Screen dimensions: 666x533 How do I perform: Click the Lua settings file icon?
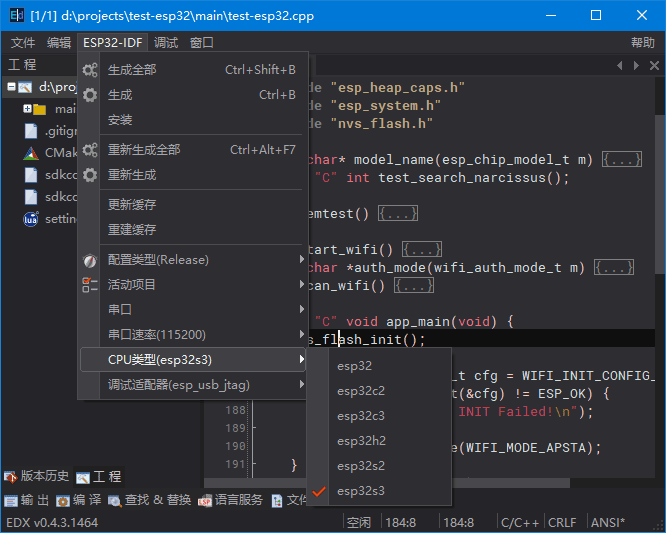(31, 219)
